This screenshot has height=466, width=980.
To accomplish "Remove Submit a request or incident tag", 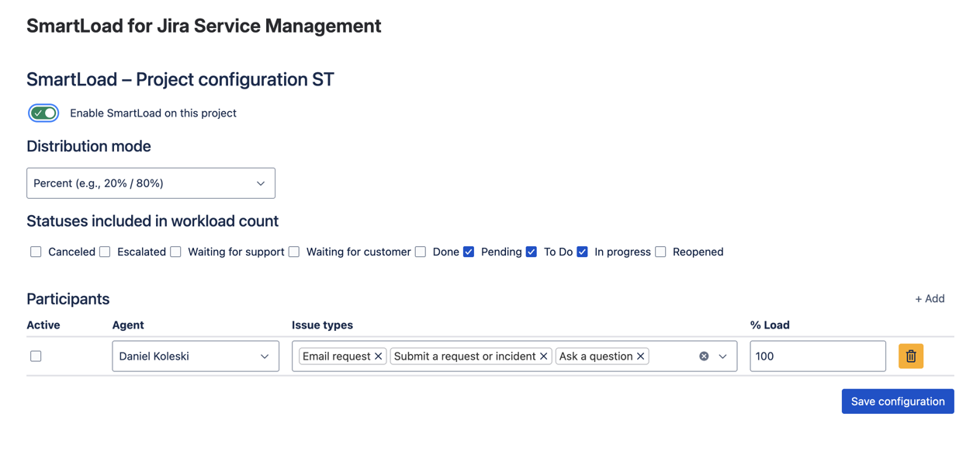I will tap(544, 356).
